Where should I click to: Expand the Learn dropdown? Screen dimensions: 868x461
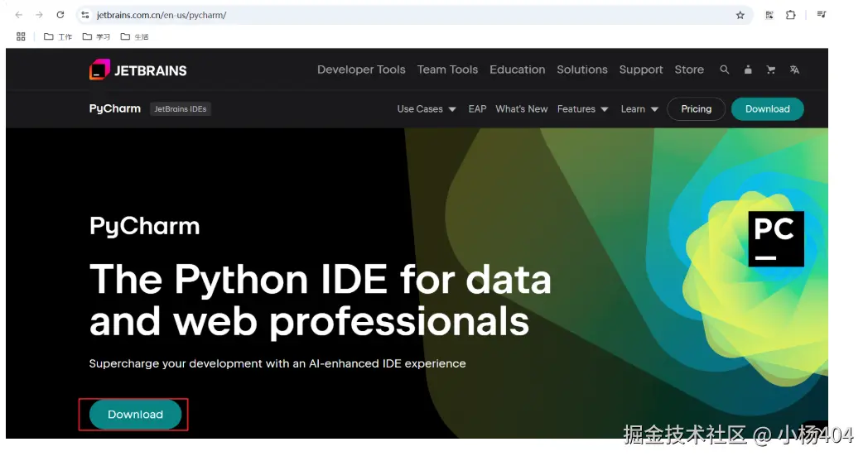(x=639, y=109)
